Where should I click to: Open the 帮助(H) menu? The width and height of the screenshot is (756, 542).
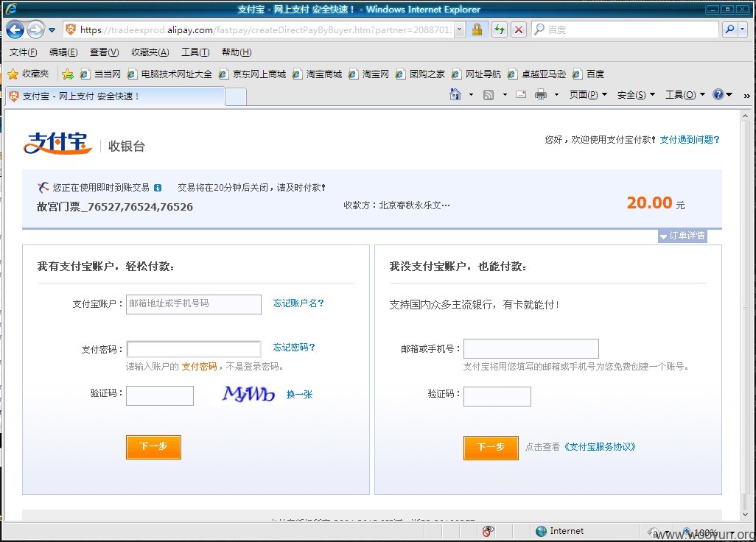coord(237,52)
